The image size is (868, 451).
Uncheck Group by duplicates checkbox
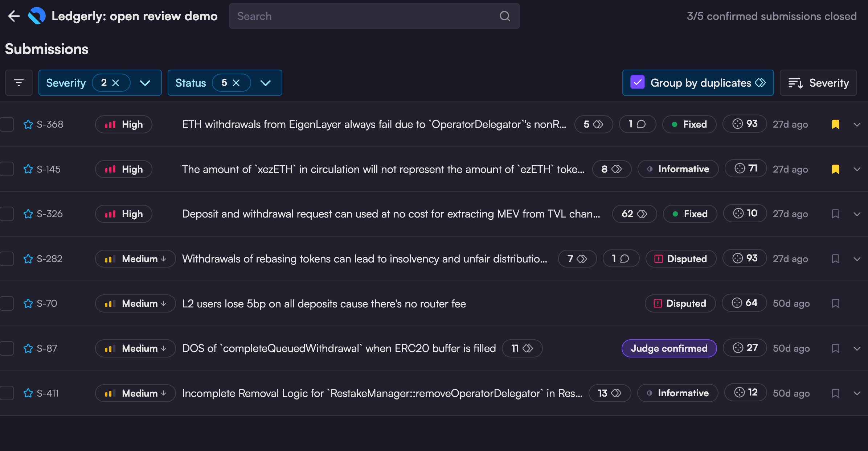tap(638, 83)
